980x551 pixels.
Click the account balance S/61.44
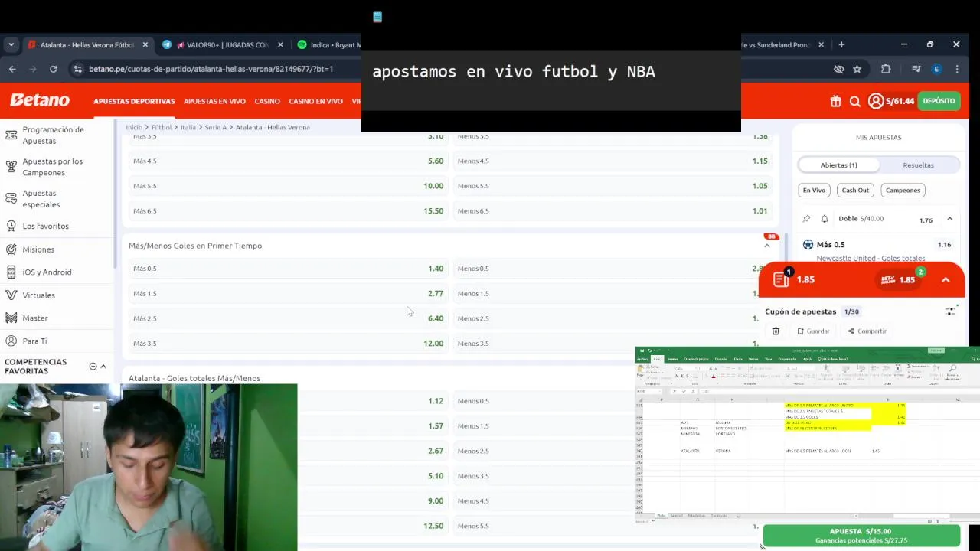tap(900, 101)
